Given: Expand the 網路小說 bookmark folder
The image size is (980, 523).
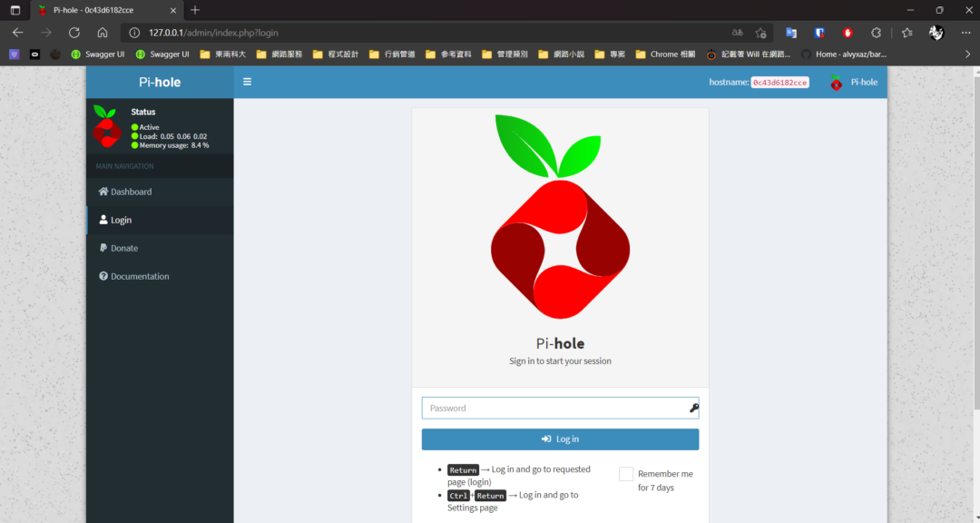Looking at the screenshot, I should [x=562, y=54].
